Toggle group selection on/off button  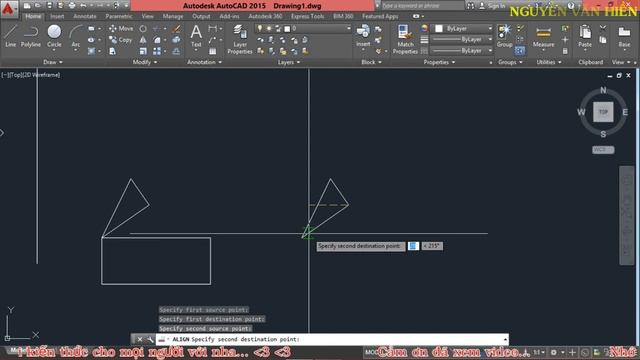pyautogui.click(x=520, y=51)
